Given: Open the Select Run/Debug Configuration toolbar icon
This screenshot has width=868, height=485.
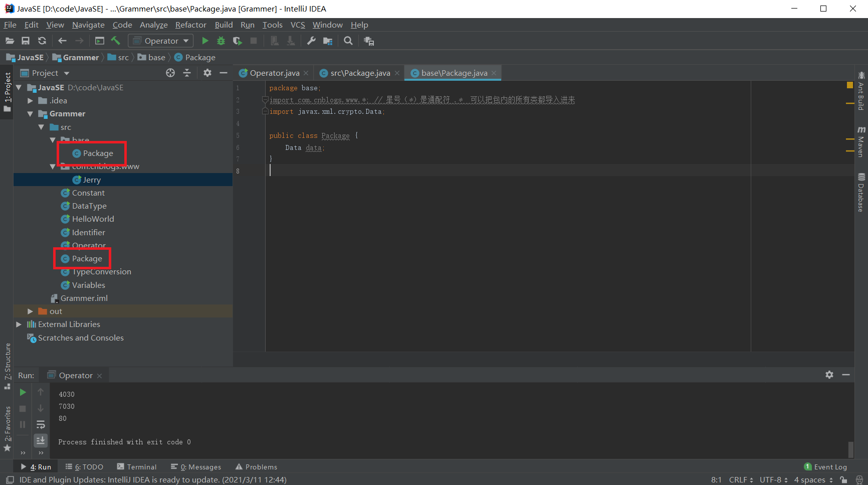Looking at the screenshot, I should [x=100, y=41].
